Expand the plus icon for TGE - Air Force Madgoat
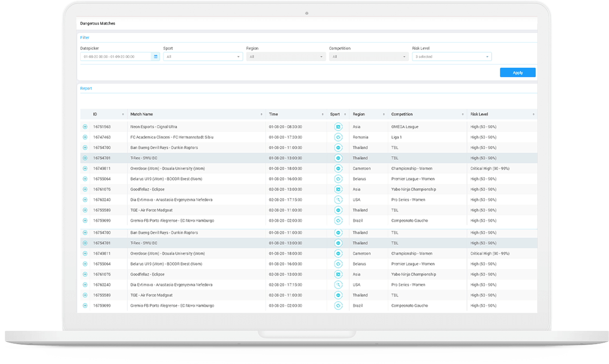Viewport: 609px width, 364px height. pos(85,210)
